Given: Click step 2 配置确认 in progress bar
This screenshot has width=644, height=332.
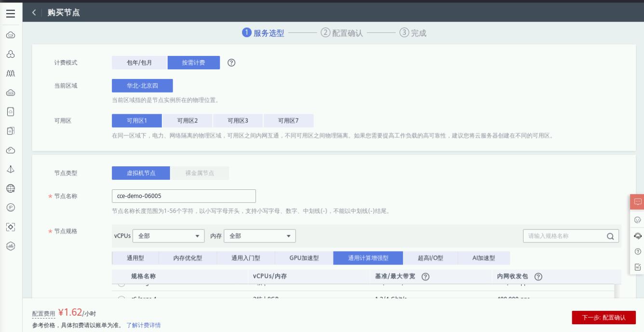Looking at the screenshot, I should (342, 33).
